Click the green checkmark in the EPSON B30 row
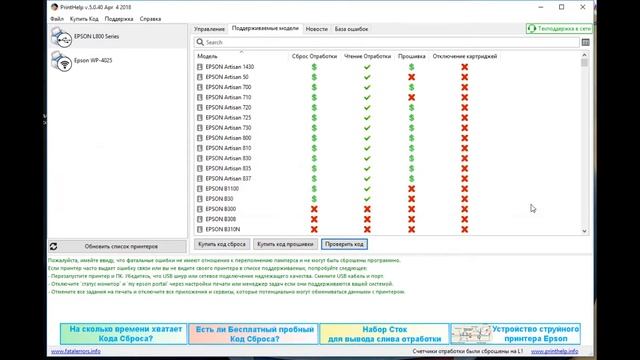640x360 pixels. (x=367, y=199)
